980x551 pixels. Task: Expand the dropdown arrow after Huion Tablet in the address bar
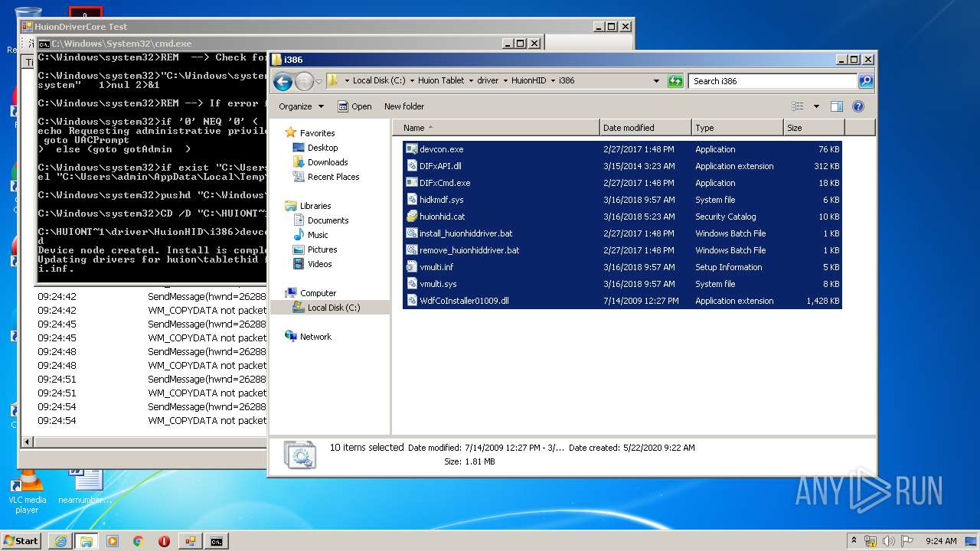(471, 80)
